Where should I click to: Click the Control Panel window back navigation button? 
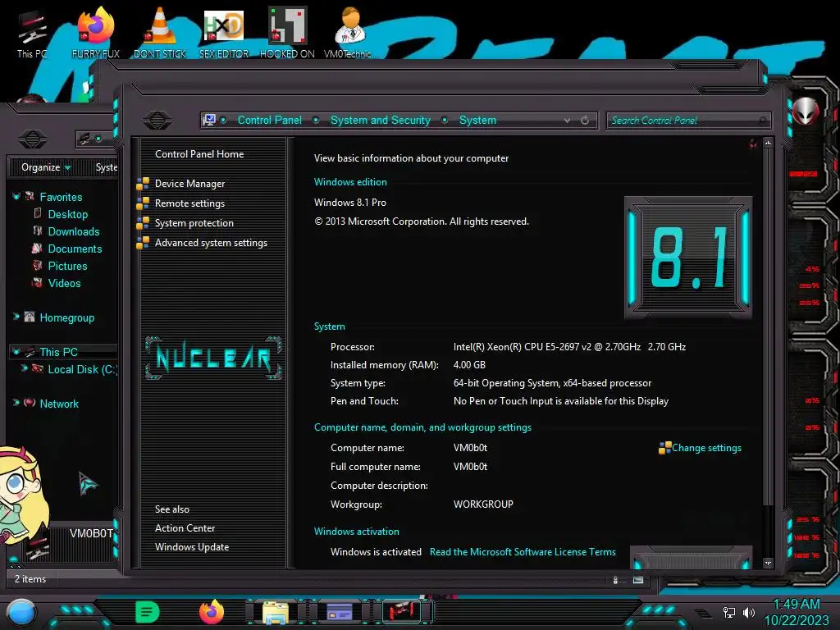[x=157, y=120]
